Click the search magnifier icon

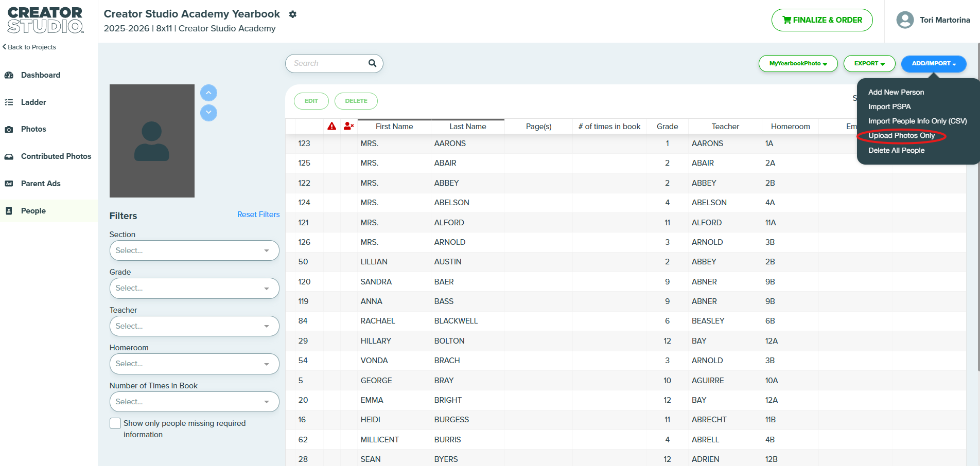pyautogui.click(x=372, y=63)
